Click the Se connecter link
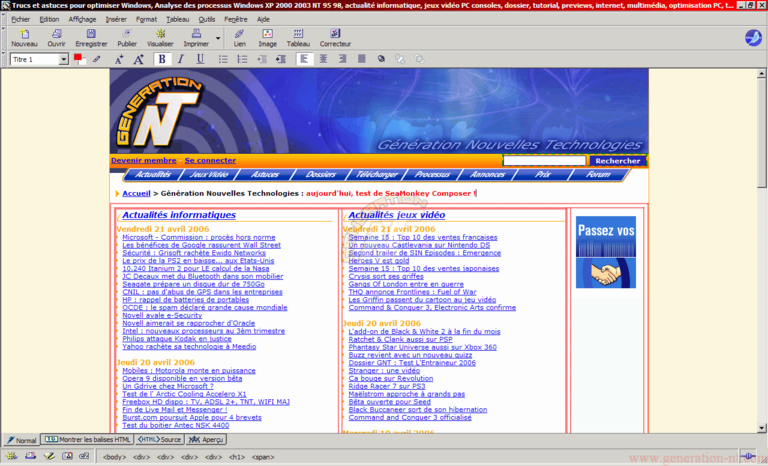This screenshot has width=768, height=466. tap(210, 160)
